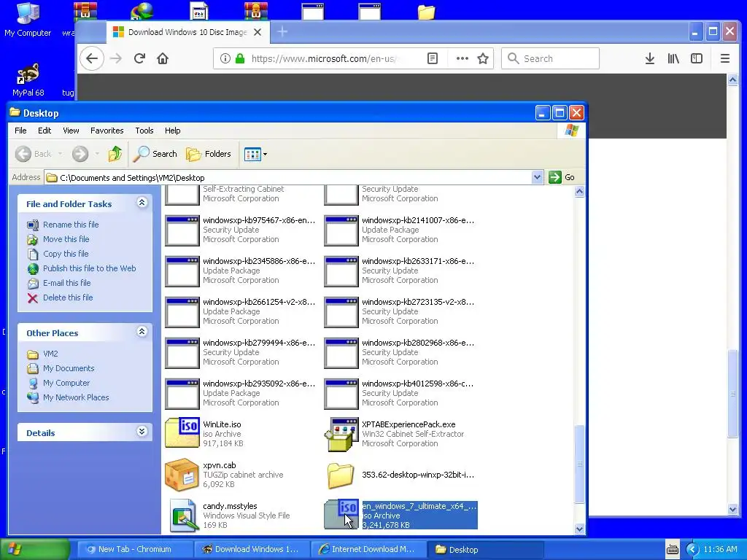Select windowsxp-kb2935092-x86 update icon

pyautogui.click(x=182, y=394)
